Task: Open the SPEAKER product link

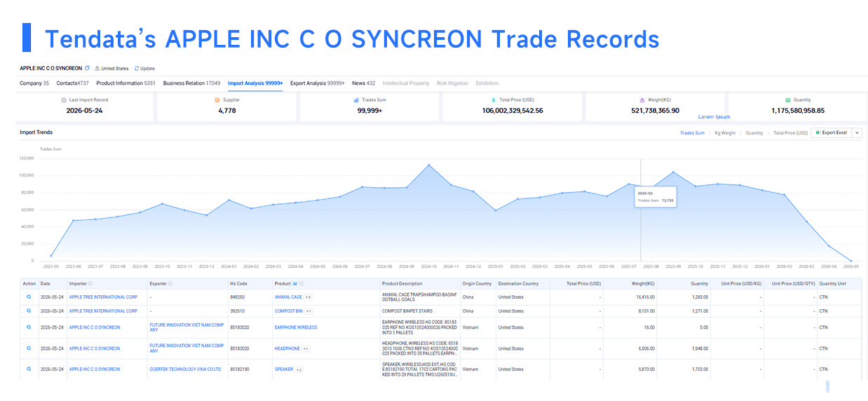Action: click(284, 369)
